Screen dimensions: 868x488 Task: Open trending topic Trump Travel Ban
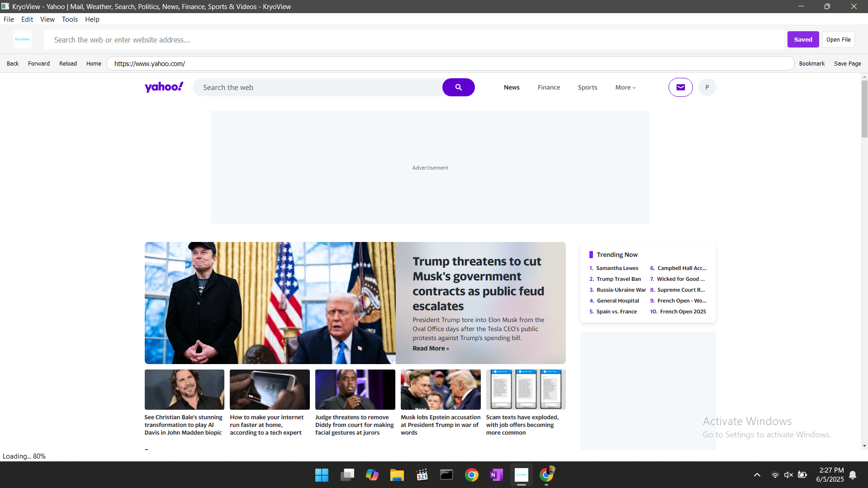[618, 279]
